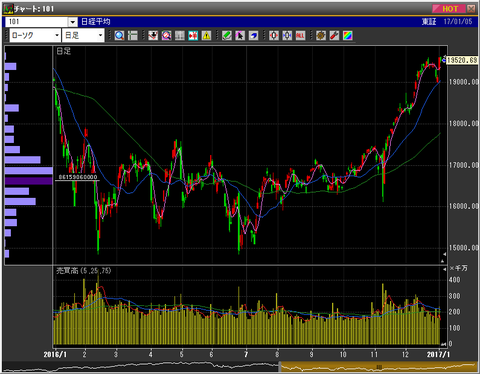Click the dark purple highlighted volume profile bar
480x374 pixels.
tap(29, 181)
